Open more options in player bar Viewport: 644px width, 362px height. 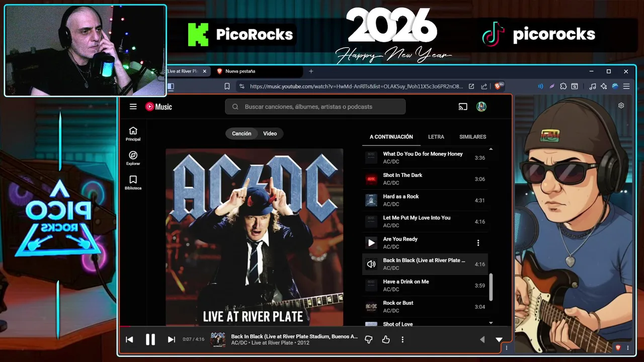click(x=403, y=339)
